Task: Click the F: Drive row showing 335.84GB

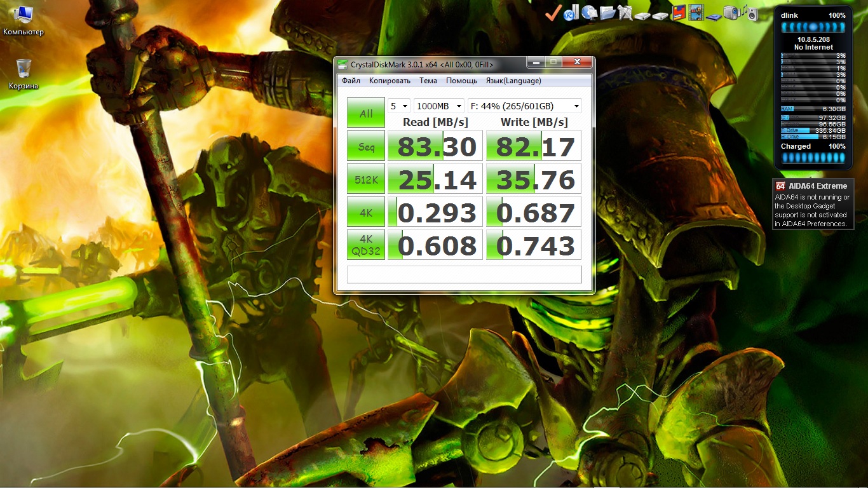Action: 813,130
